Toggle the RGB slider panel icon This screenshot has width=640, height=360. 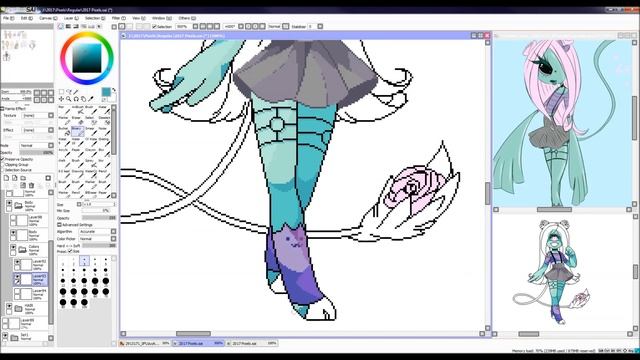pyautogui.click(x=69, y=27)
